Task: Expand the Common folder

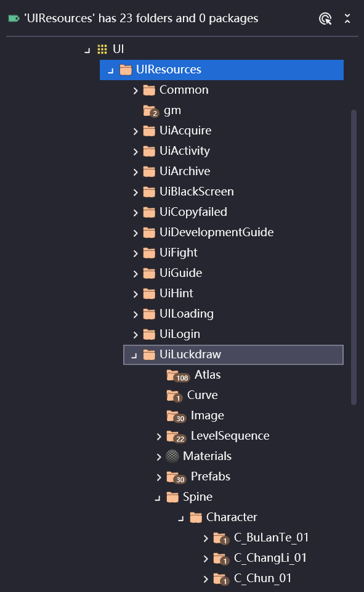Action: (135, 91)
